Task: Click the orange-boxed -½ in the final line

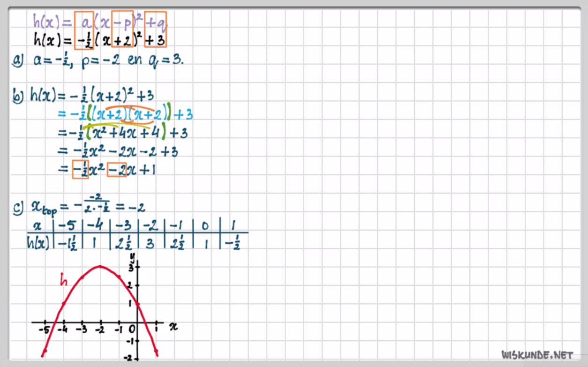Action: (x=80, y=169)
